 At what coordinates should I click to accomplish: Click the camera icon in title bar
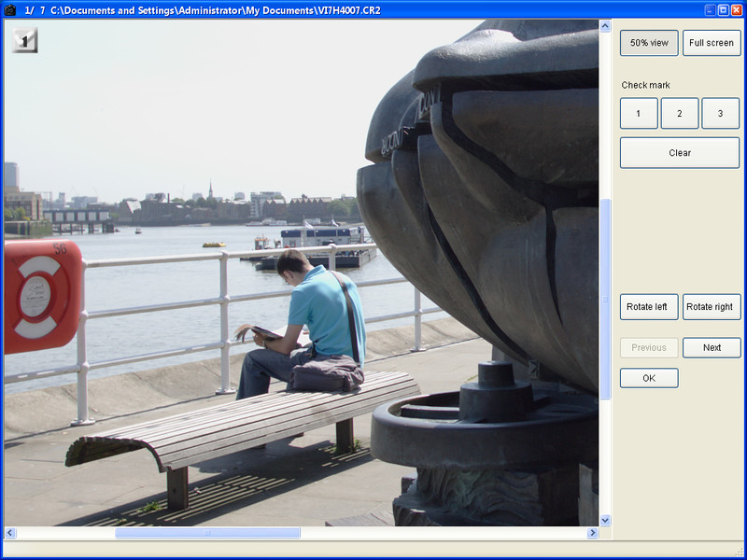10,10
